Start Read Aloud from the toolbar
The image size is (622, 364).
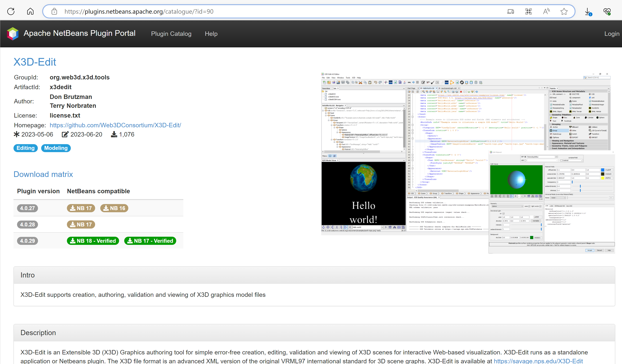click(x=546, y=11)
